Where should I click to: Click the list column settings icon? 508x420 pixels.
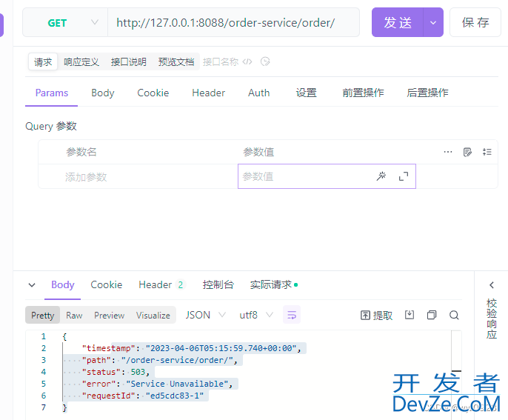487,152
